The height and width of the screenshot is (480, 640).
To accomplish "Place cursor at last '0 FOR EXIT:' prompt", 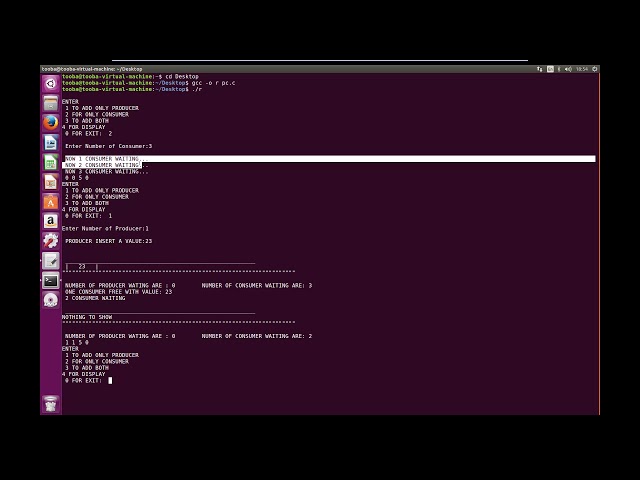I will pyautogui.click(x=110, y=380).
